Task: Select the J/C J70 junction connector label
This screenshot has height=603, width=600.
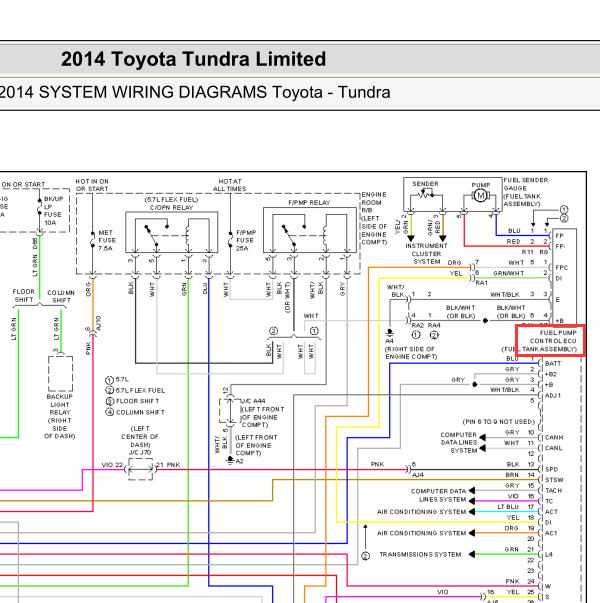Action: pos(140,452)
